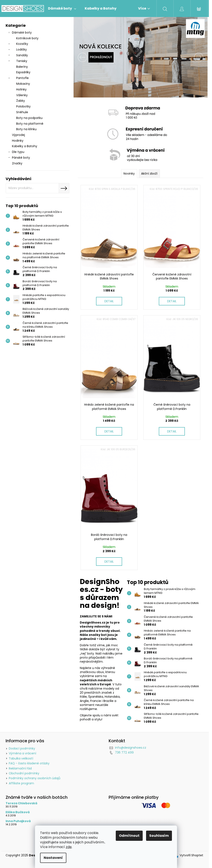
Task: Open the Dámské boty dropdown menu
Action: (62, 8)
